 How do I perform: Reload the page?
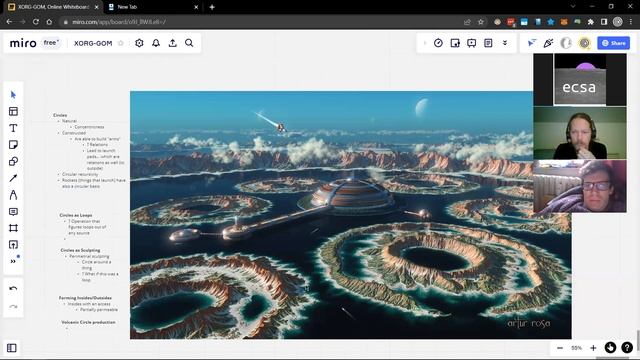[x=36, y=22]
